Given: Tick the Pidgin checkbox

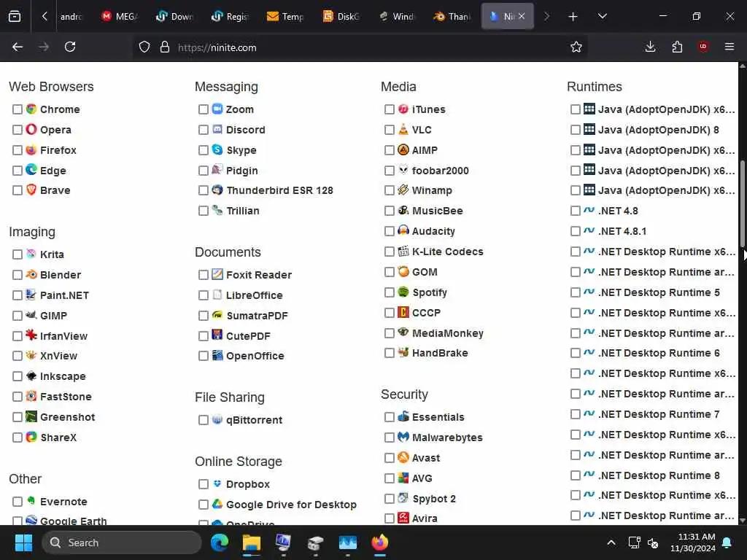Looking at the screenshot, I should [x=204, y=171].
